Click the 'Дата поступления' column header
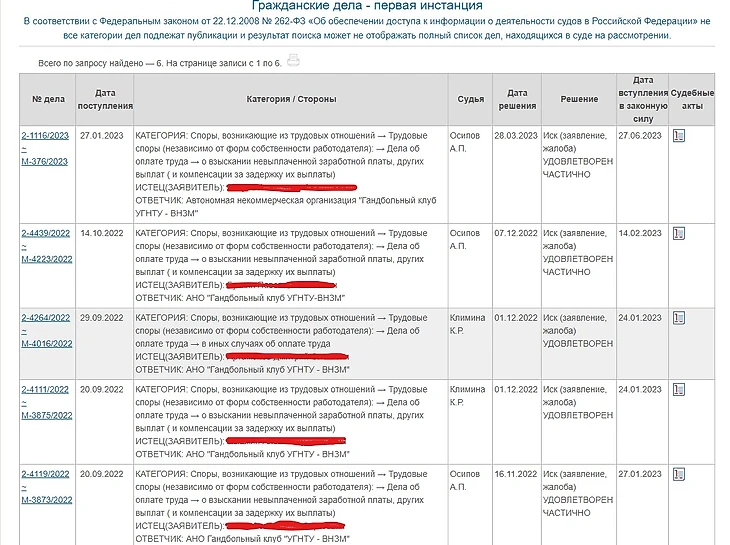 (x=105, y=99)
